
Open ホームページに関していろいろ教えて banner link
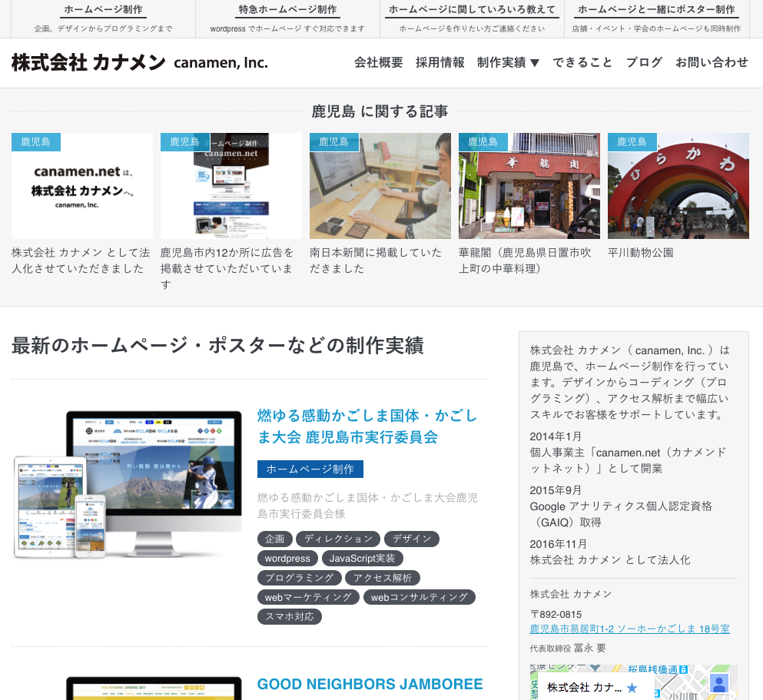point(472,10)
